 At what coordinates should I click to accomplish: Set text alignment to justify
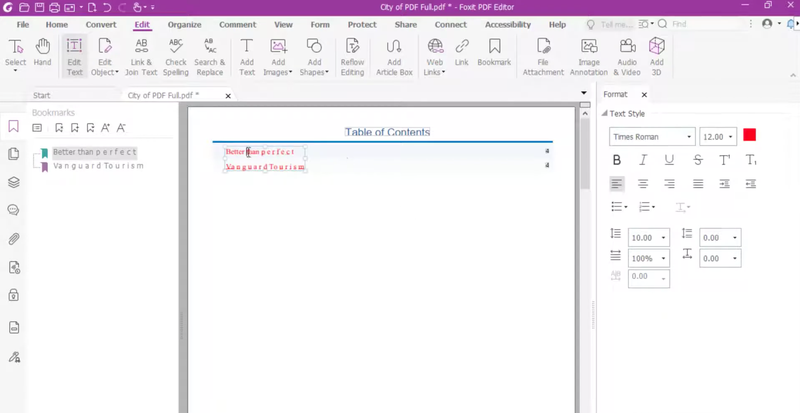(698, 184)
